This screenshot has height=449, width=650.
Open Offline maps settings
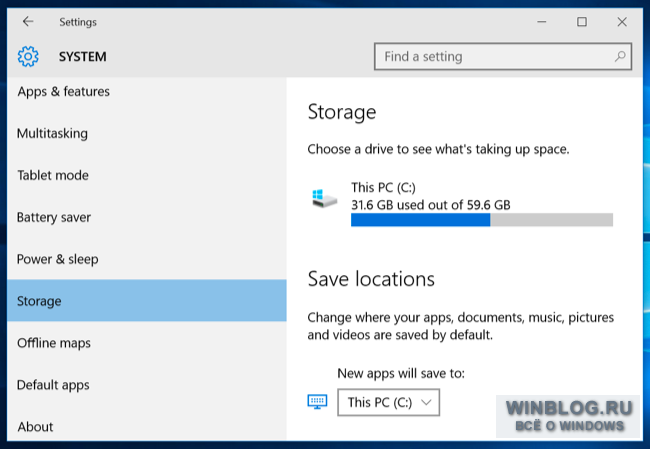tap(147, 342)
